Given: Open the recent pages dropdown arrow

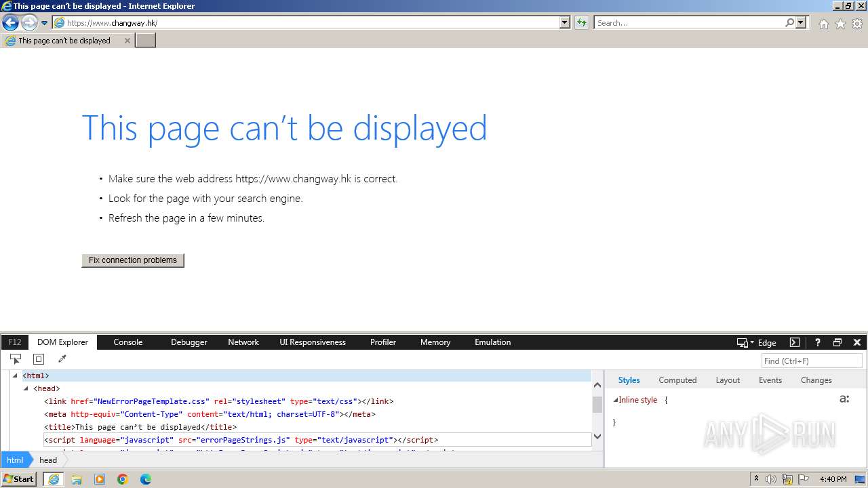Looking at the screenshot, I should coord(45,23).
